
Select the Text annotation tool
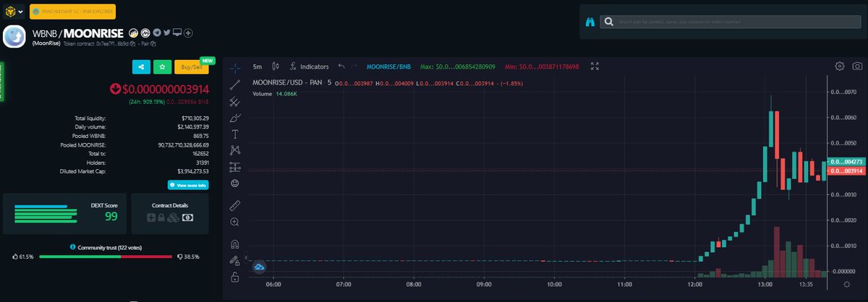[235, 134]
